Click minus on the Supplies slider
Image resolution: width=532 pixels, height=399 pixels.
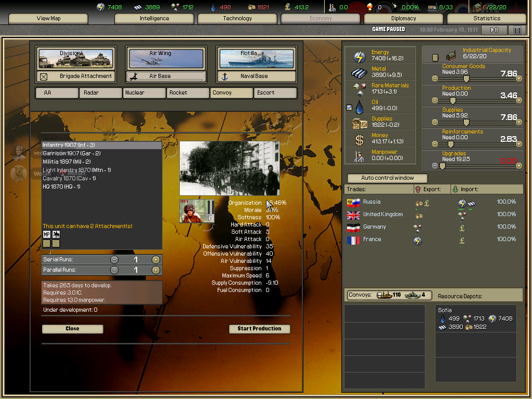click(435, 122)
